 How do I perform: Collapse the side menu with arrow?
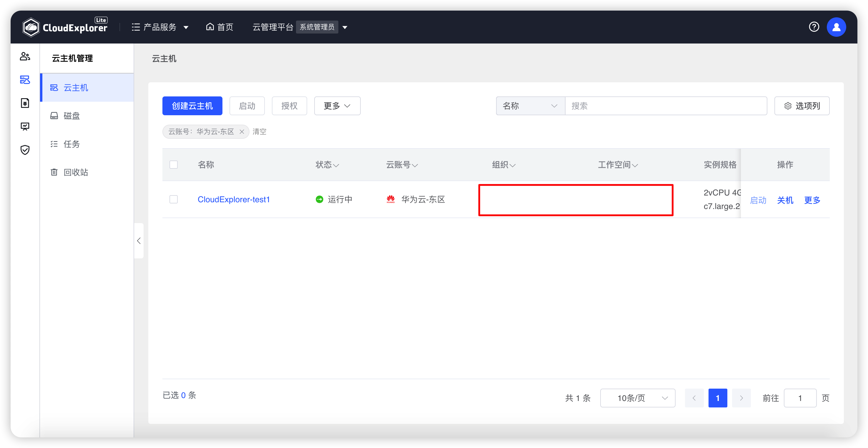tap(139, 241)
